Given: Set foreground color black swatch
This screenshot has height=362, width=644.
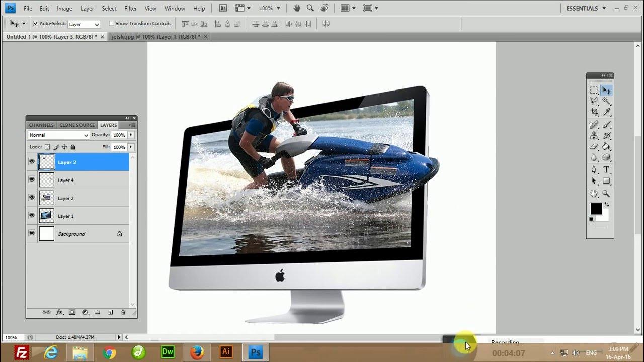Looking at the screenshot, I should [x=596, y=208].
